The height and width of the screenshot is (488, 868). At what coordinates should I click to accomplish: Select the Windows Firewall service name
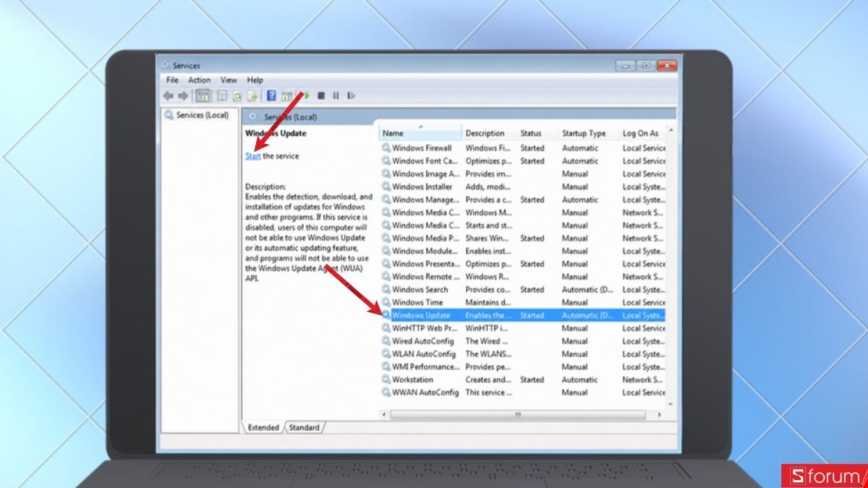pos(422,148)
